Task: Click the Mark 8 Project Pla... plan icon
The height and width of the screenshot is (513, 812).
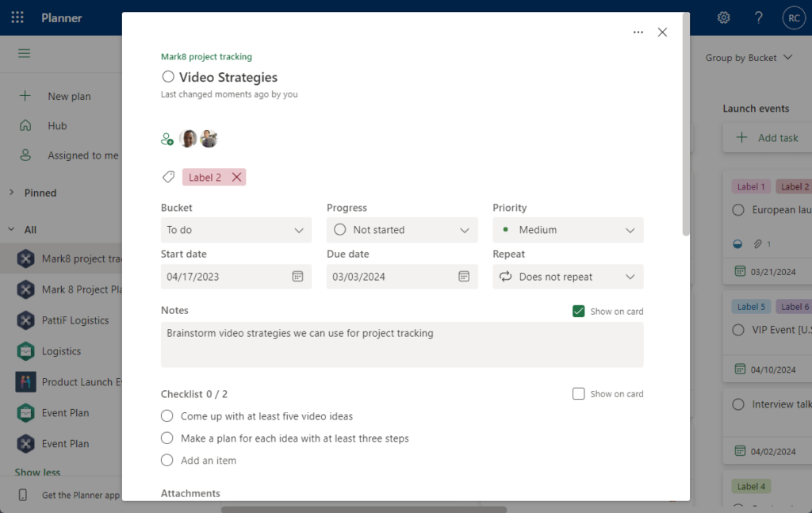Action: click(25, 289)
